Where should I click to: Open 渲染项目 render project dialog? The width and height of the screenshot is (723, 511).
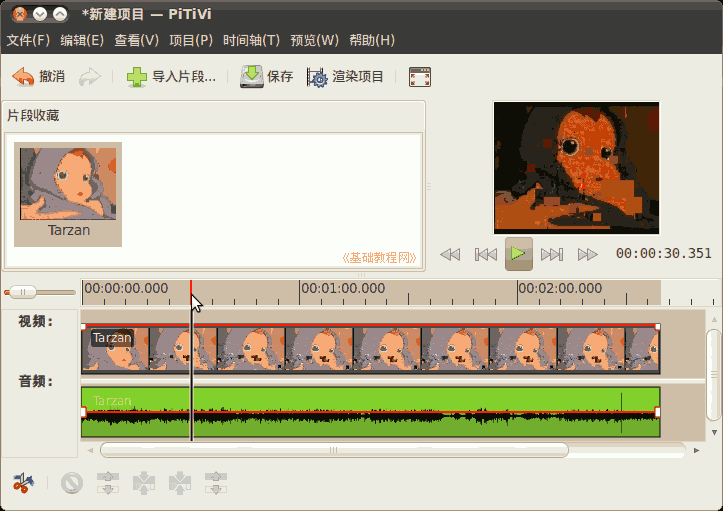(x=345, y=77)
